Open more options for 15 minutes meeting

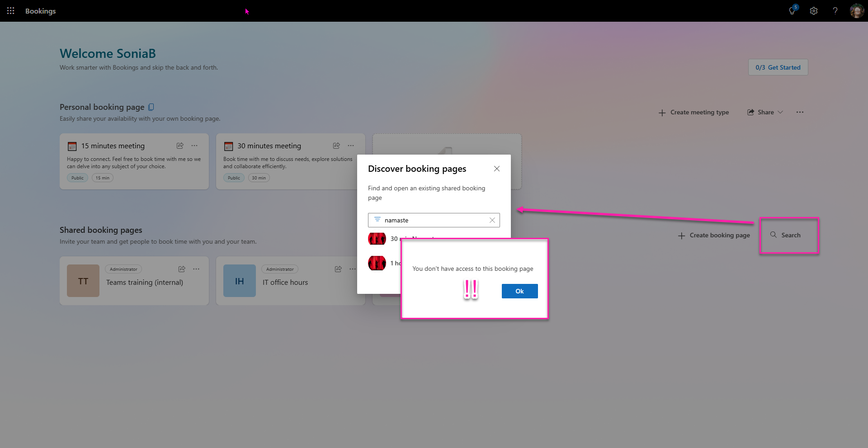coord(194,146)
